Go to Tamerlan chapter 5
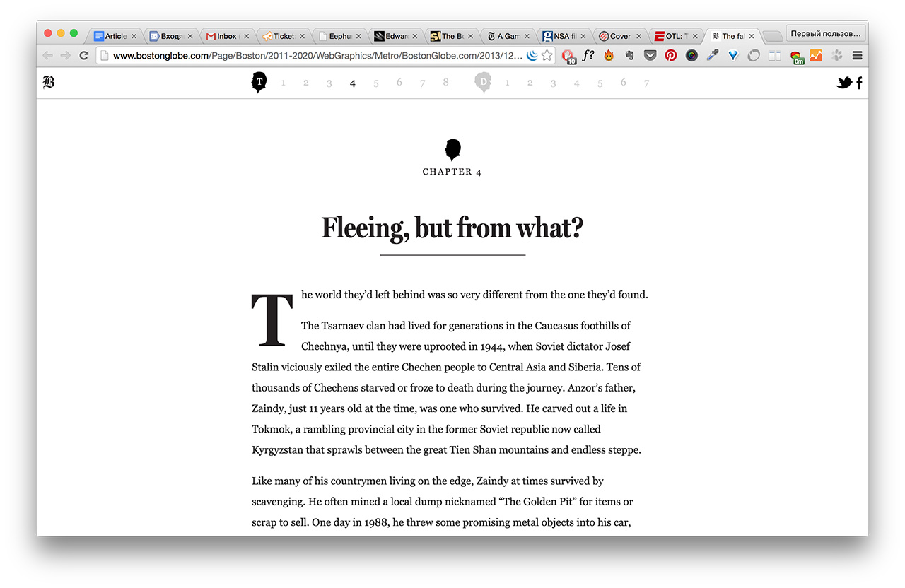This screenshot has height=588, width=905. [376, 83]
